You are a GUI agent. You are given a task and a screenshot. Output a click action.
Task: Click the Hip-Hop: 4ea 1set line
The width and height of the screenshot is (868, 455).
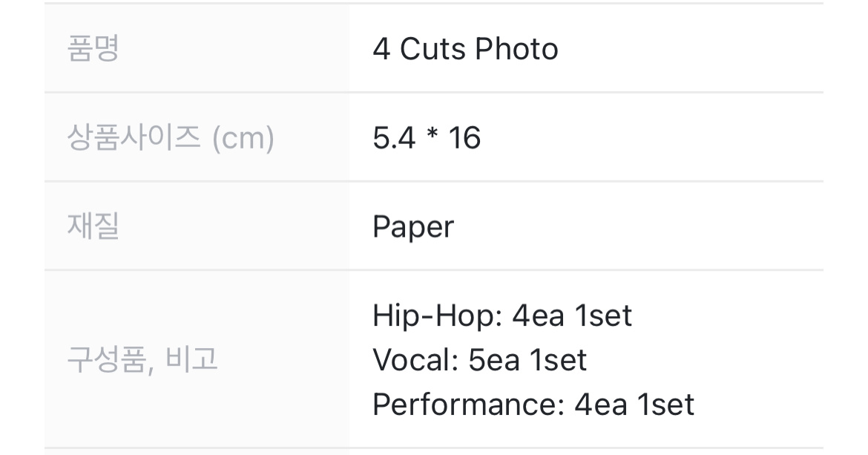click(x=502, y=315)
